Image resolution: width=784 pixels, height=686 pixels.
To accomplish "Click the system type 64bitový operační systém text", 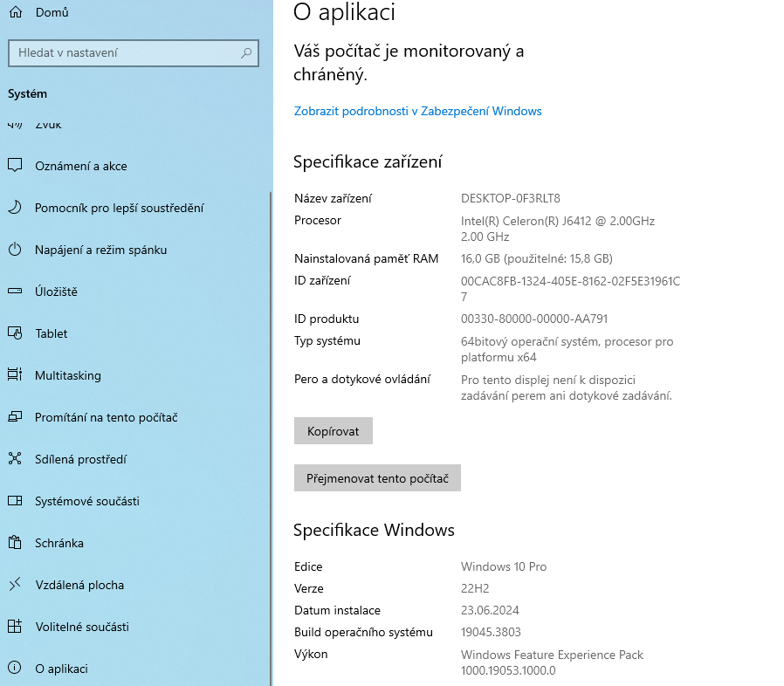I will [x=567, y=349].
